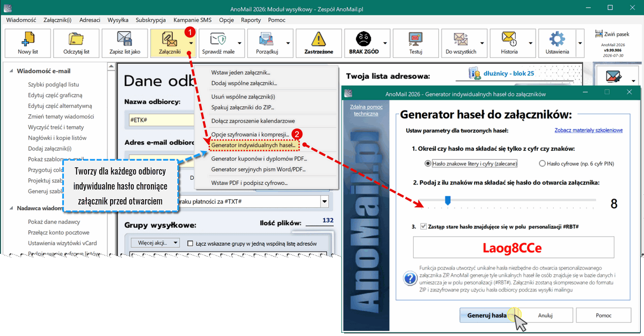Viewport: 644px width, 336px height.
Task: Open Szybki podgląd listu in sidebar
Action: pyautogui.click(x=54, y=84)
